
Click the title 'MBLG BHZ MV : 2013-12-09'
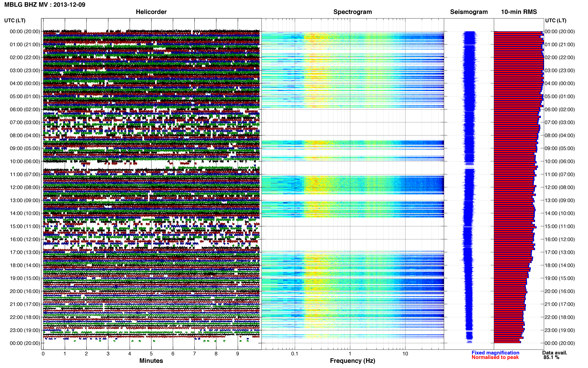[45, 5]
